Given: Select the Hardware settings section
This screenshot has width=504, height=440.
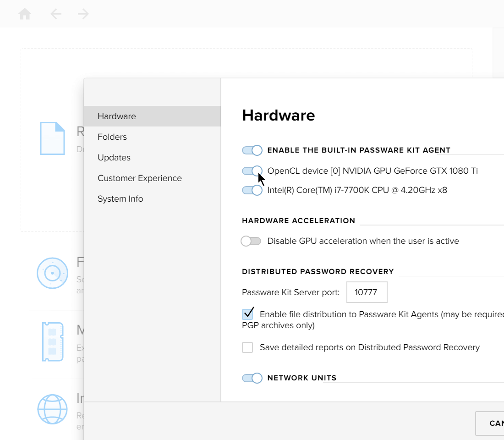Looking at the screenshot, I should [x=153, y=116].
